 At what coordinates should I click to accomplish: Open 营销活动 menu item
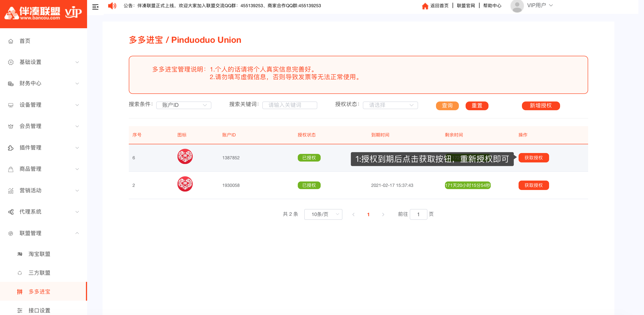point(44,190)
